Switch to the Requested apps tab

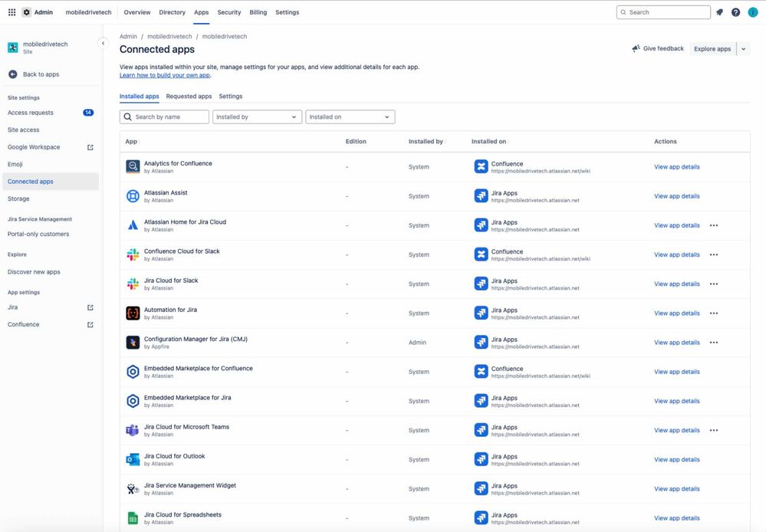point(189,97)
